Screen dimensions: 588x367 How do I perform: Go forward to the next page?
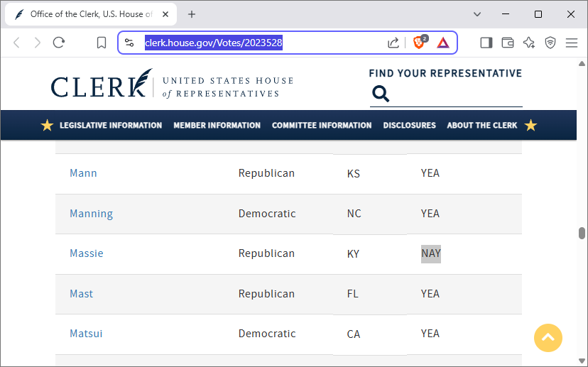pyautogui.click(x=38, y=43)
